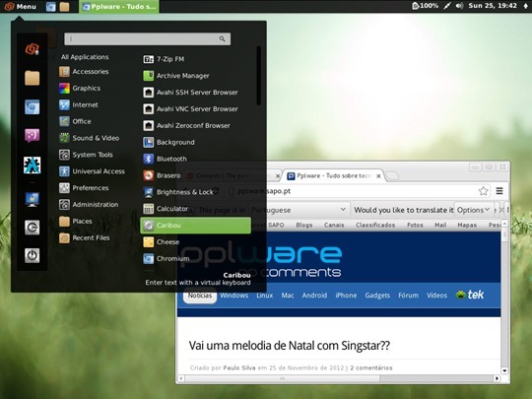
Task: Select the Accessories category
Action: (x=84, y=72)
